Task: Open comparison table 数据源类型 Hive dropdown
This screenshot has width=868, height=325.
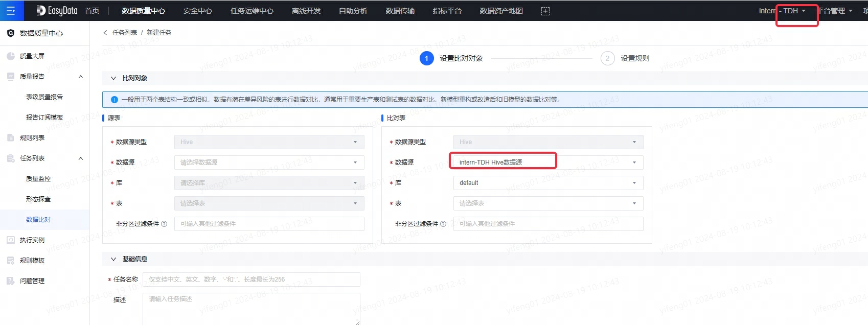Action: (x=549, y=142)
